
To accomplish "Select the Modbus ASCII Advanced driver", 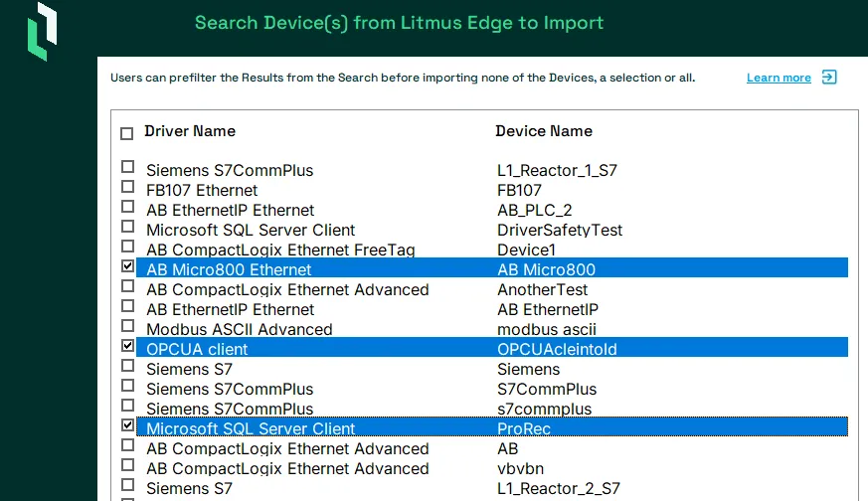I will [240, 330].
